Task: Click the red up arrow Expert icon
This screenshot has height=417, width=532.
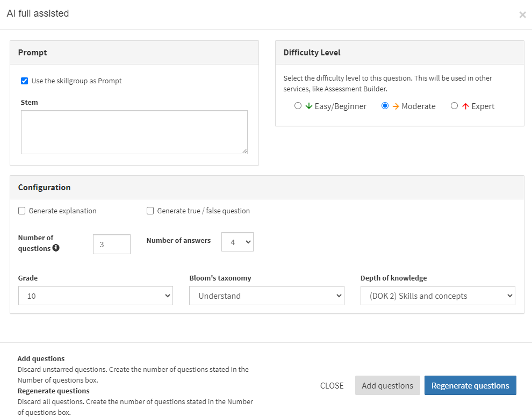Action: (465, 106)
